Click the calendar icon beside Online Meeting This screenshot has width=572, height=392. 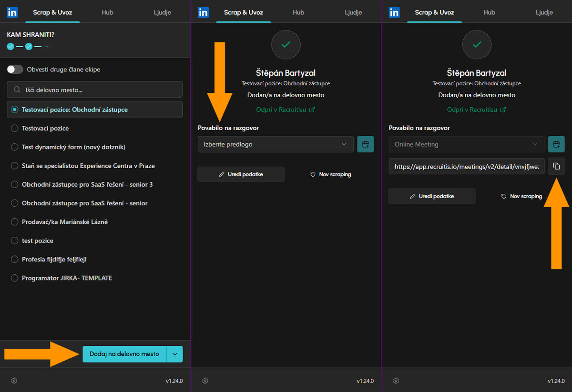556,144
